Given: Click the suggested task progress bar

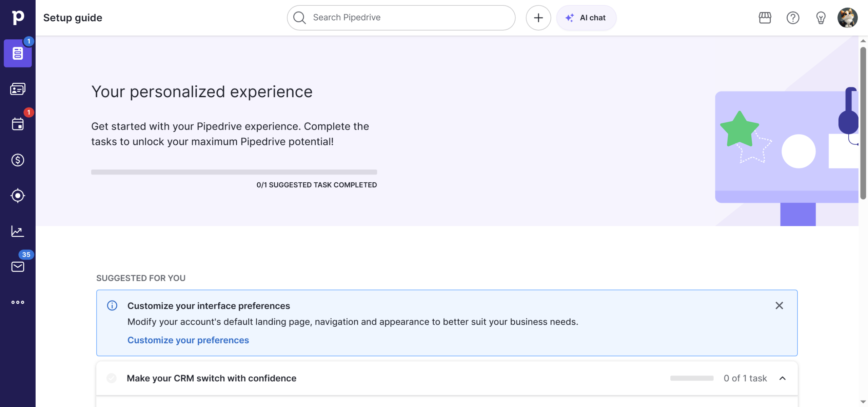Looking at the screenshot, I should 234,172.
